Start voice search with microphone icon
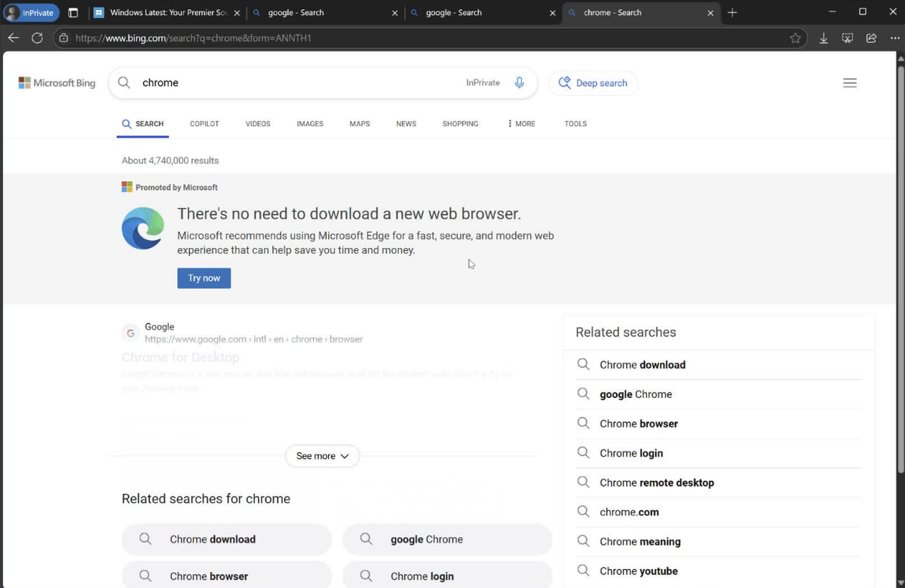 tap(519, 83)
